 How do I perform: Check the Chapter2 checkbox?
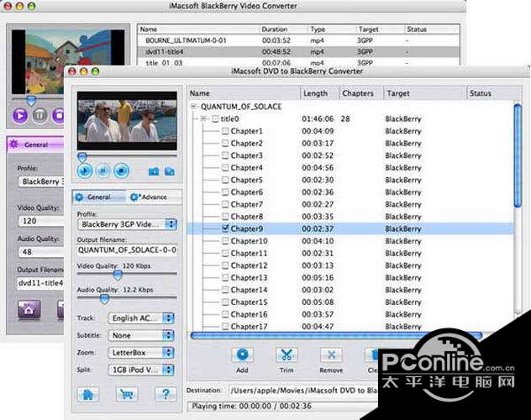pos(225,143)
